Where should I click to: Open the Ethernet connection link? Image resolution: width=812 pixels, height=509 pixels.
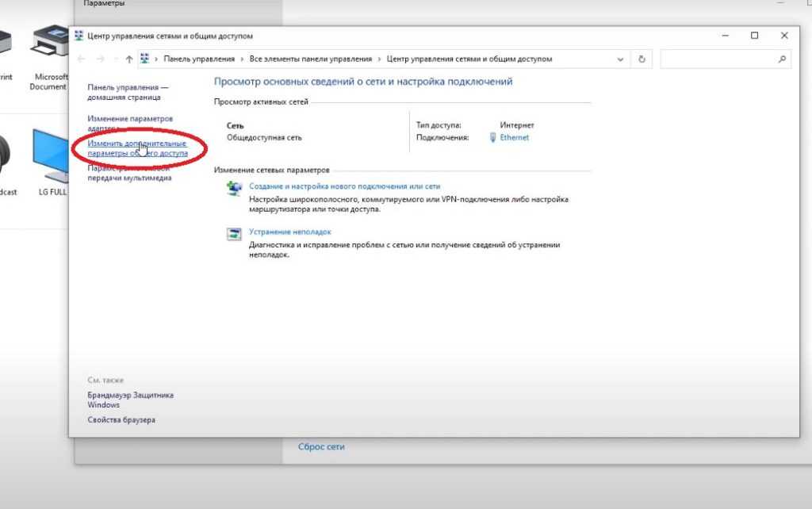[x=514, y=138]
